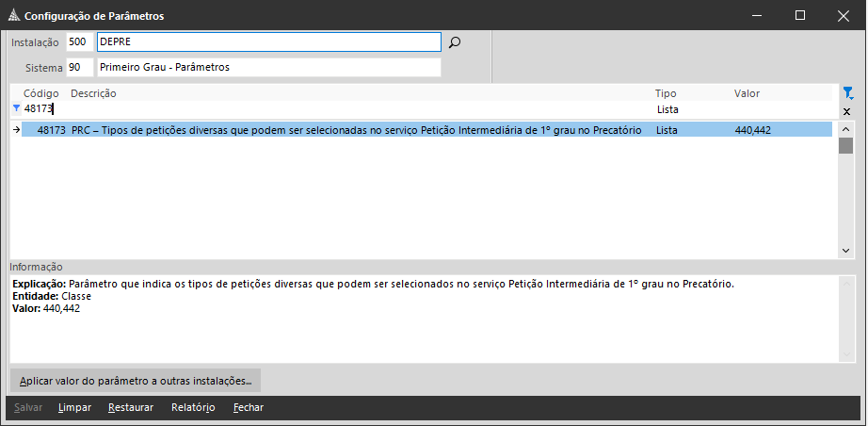Click Limpar in the bottom bar
The image size is (868, 426).
(74, 408)
